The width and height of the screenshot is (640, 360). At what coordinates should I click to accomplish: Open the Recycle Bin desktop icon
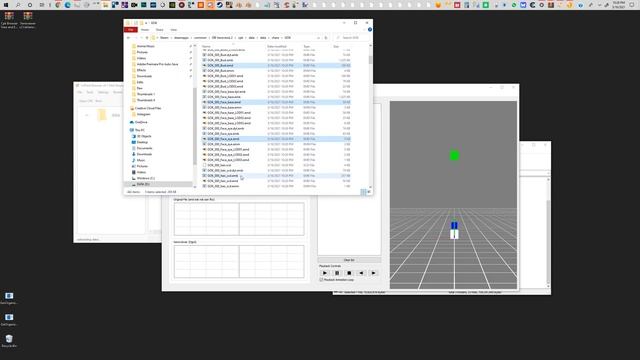point(9,341)
